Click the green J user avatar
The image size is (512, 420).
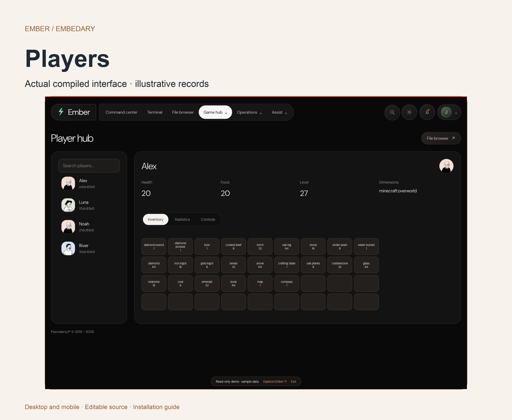click(x=446, y=112)
